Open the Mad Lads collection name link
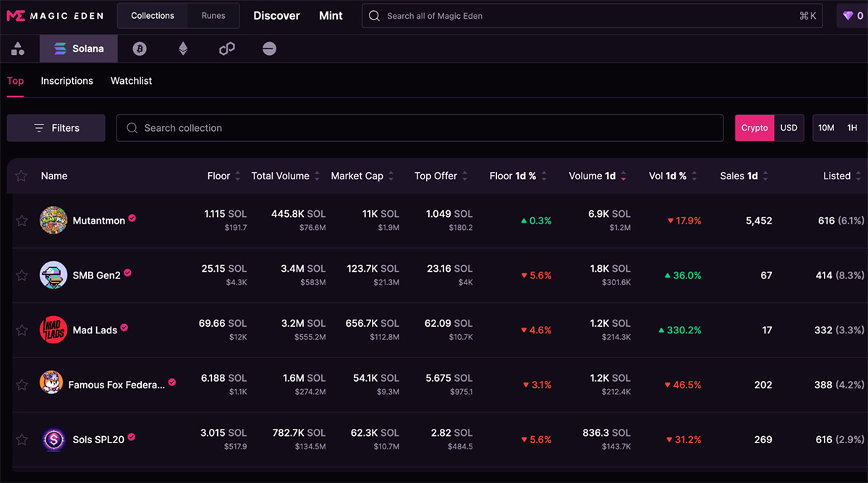868x483 pixels. pyautogui.click(x=95, y=330)
